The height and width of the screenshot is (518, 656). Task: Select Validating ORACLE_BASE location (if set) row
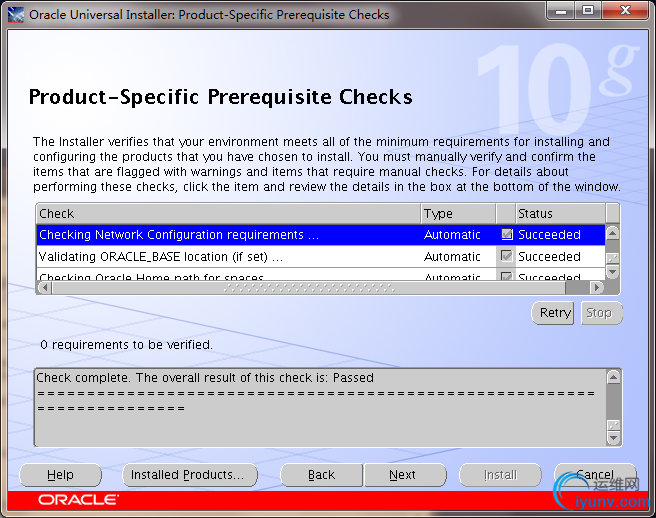(321, 256)
